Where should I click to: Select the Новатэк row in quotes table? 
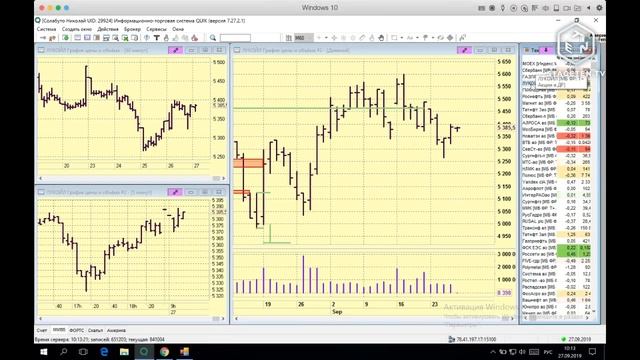(556, 136)
